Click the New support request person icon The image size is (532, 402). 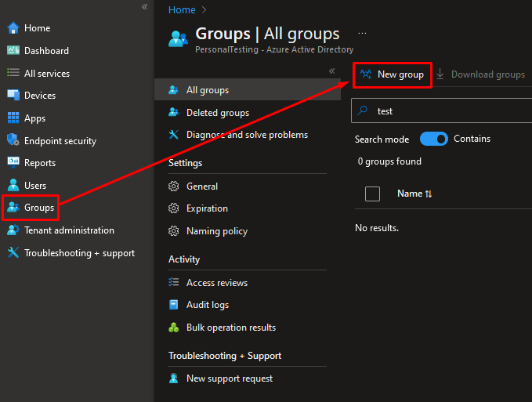(174, 378)
